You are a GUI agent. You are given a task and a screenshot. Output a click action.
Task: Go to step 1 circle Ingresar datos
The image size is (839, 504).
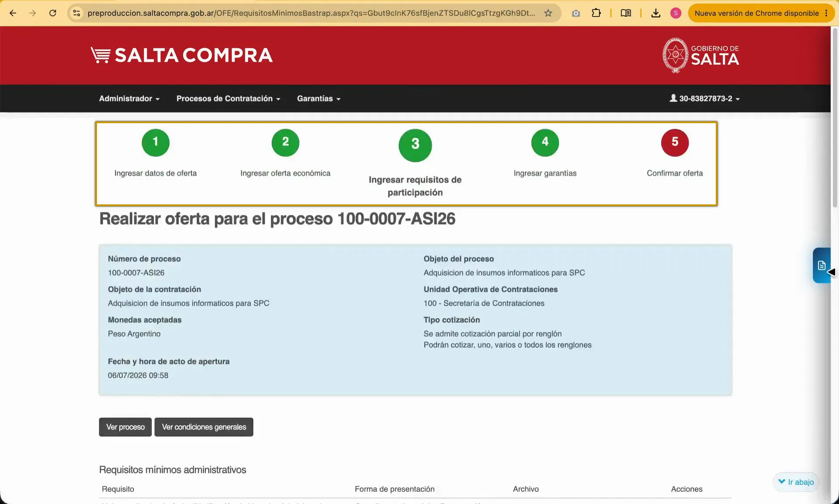156,142
